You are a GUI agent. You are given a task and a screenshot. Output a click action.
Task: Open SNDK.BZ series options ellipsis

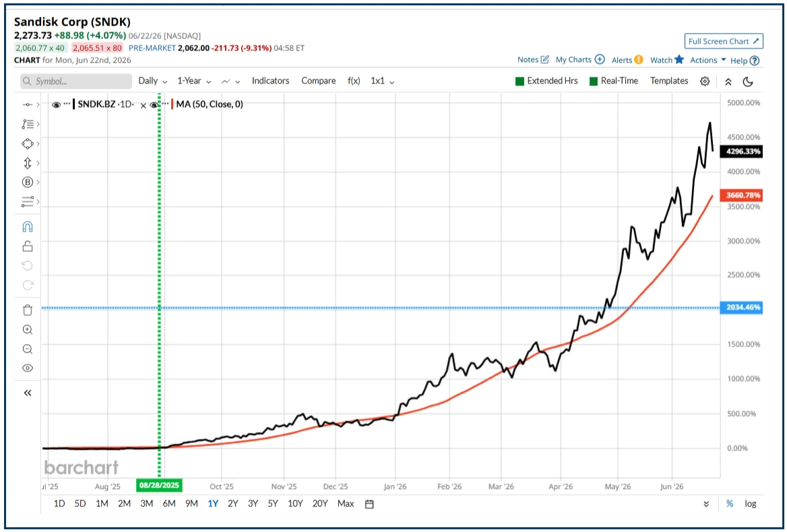(67, 104)
